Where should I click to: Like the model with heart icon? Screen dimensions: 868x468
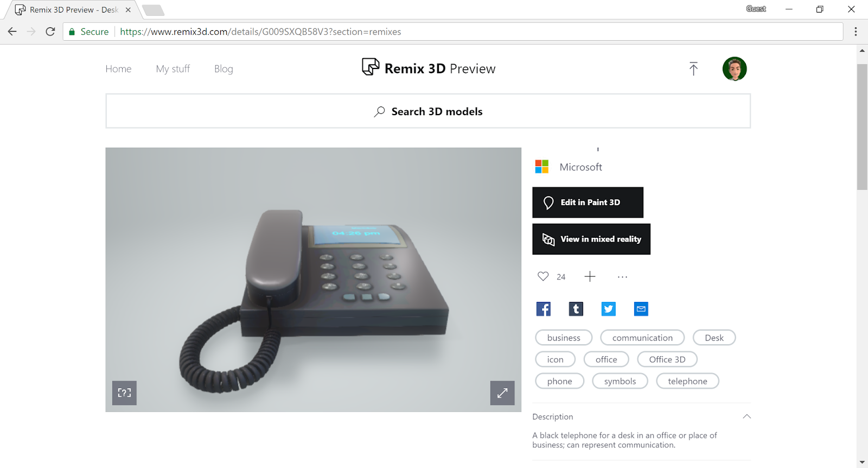tap(543, 276)
